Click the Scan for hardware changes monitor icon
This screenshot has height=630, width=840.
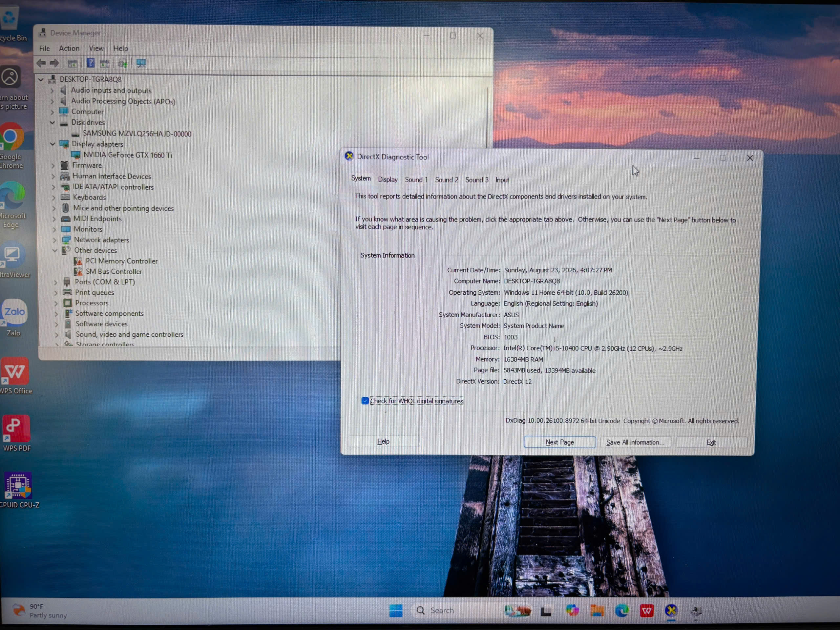141,63
